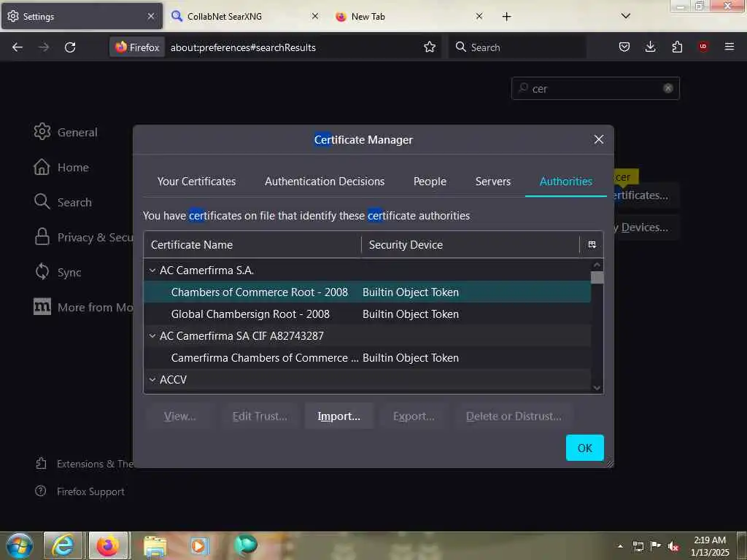This screenshot has width=747, height=560.
Task: Select Camerfirma Chambers of Commerce certificate row
Action: coord(367,357)
